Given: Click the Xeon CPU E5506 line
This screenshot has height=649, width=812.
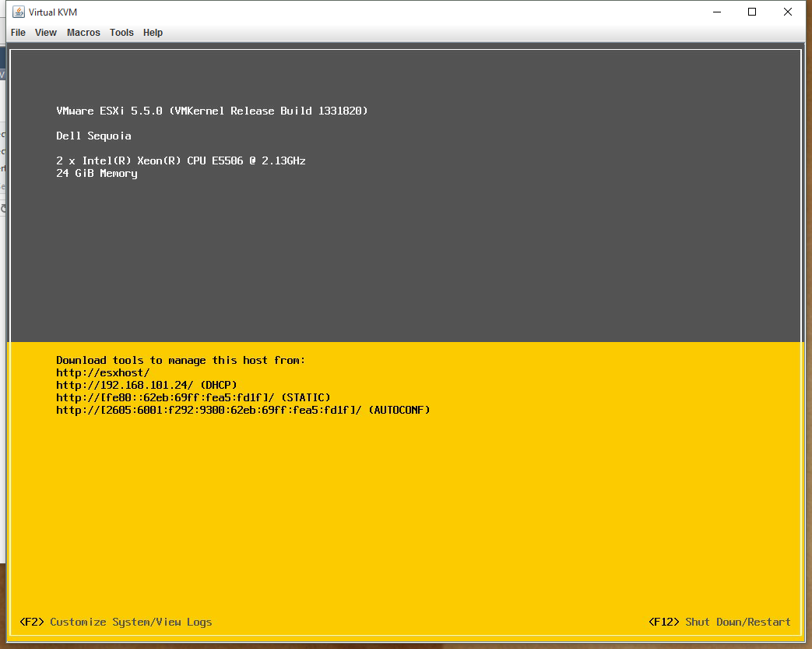Looking at the screenshot, I should pos(181,160).
